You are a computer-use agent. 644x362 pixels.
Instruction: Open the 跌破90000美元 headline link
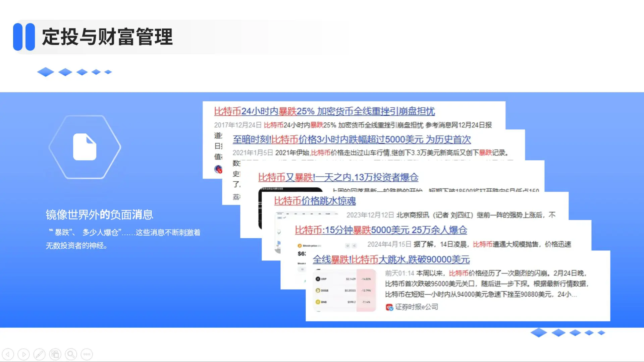point(391,260)
